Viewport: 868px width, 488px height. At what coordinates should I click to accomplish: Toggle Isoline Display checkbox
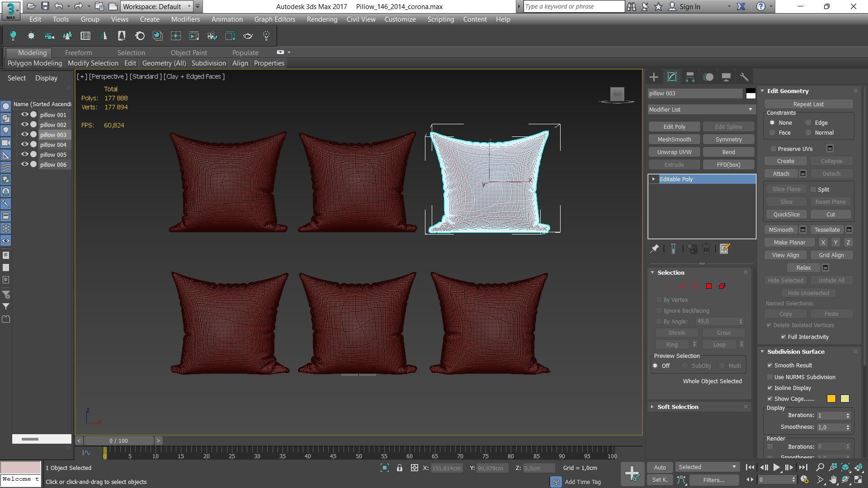pyautogui.click(x=770, y=388)
